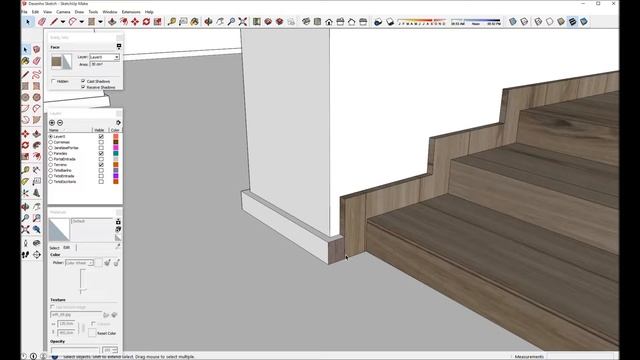Select the Push/Pull tool in top toolbar
Viewport: 640px width, 360px height.
click(112, 22)
